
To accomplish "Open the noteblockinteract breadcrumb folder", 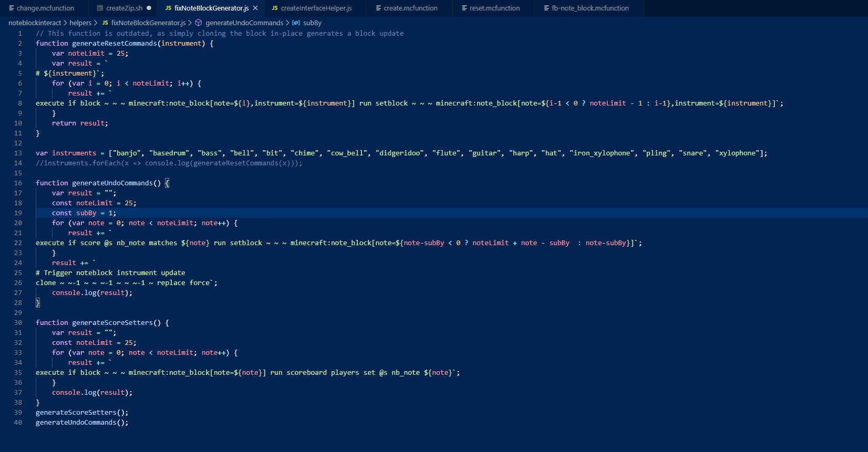I will point(35,23).
